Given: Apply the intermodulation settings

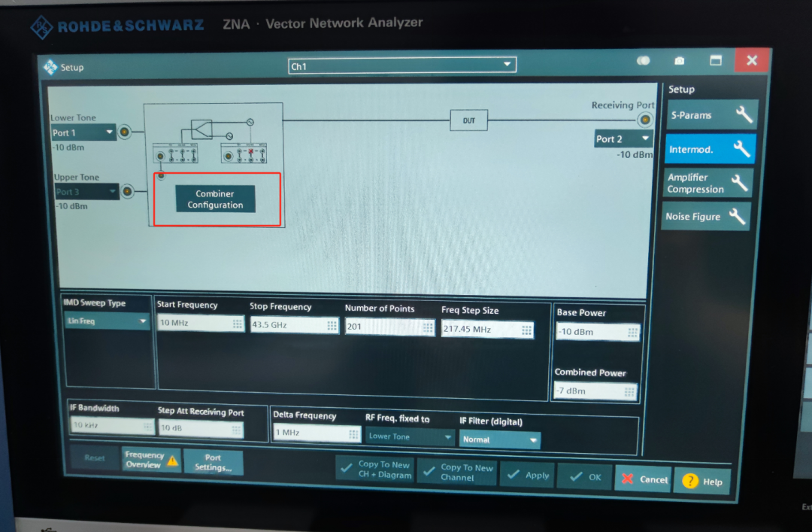Looking at the screenshot, I should coord(526,475).
